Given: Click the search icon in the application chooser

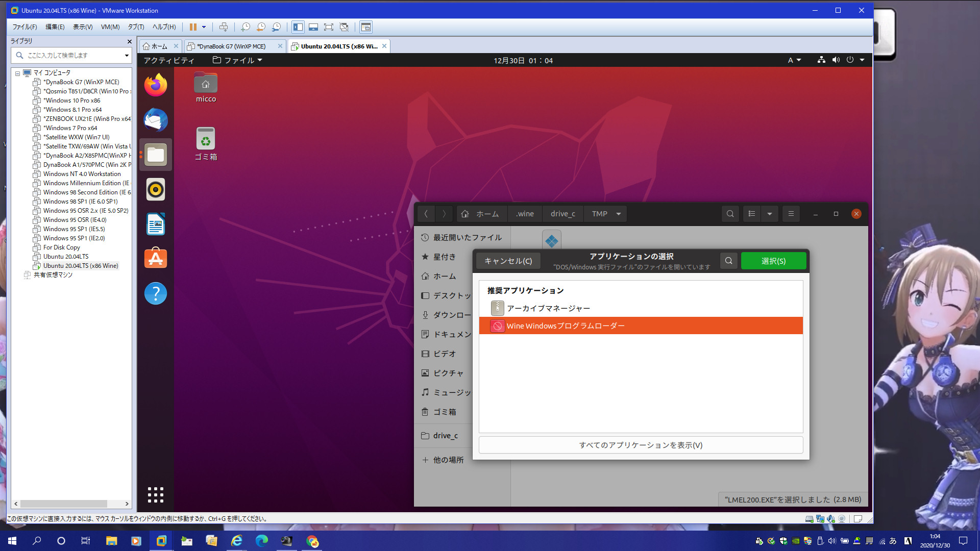Looking at the screenshot, I should pos(729,261).
